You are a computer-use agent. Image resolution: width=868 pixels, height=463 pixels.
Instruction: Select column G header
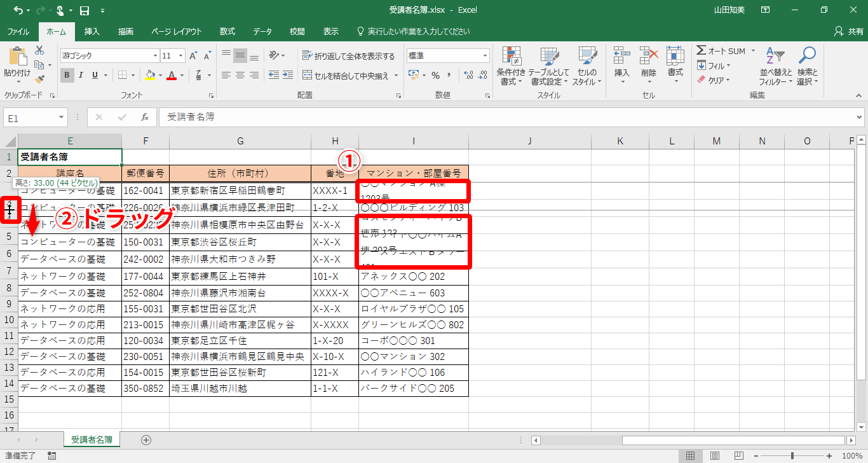pos(240,141)
